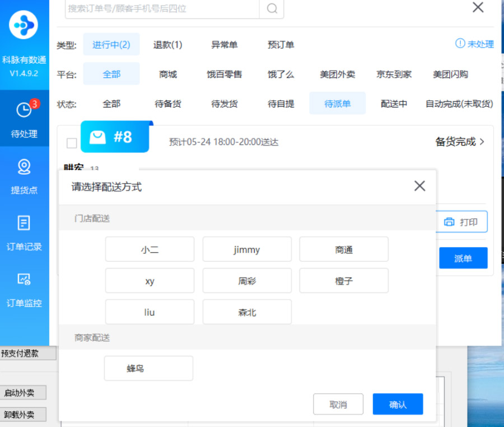The height and width of the screenshot is (427, 504).
Task: Select the 待自提 status filter
Action: [281, 104]
